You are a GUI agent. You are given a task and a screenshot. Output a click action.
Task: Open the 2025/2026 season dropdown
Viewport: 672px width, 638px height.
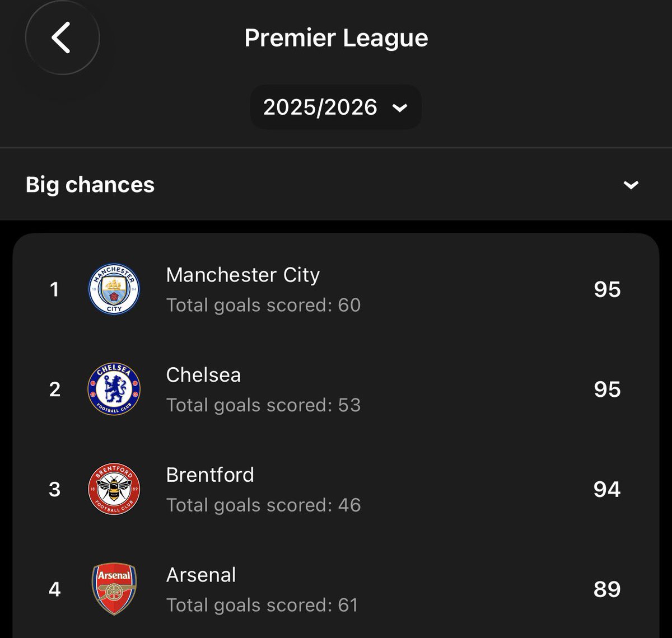tap(335, 107)
